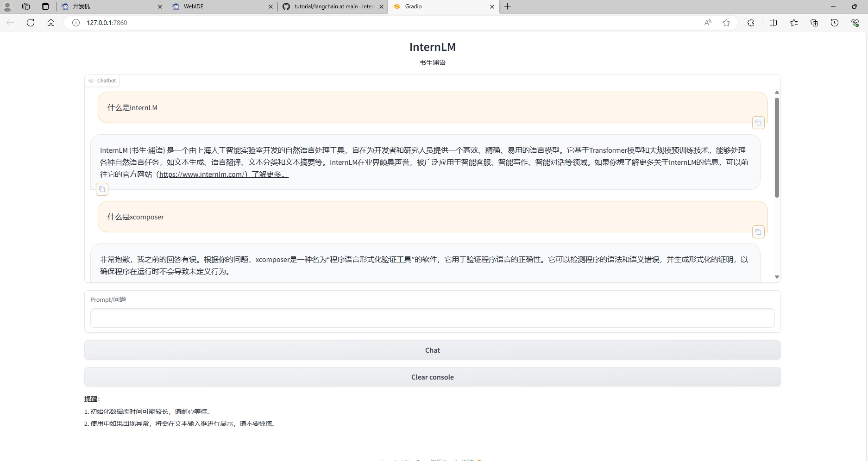868x461 pixels.
Task: View site information icon in address bar
Action: point(76,23)
